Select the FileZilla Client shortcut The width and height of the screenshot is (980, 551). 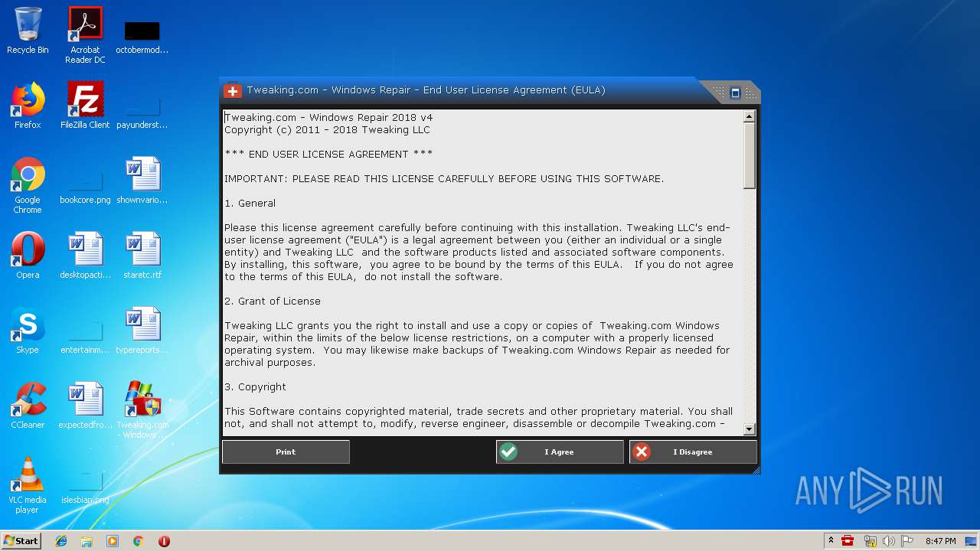85,106
